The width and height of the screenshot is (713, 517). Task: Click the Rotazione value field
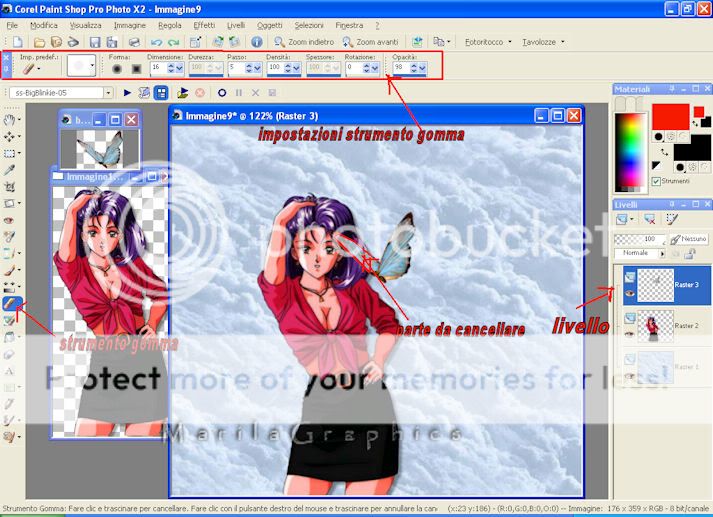[x=353, y=68]
